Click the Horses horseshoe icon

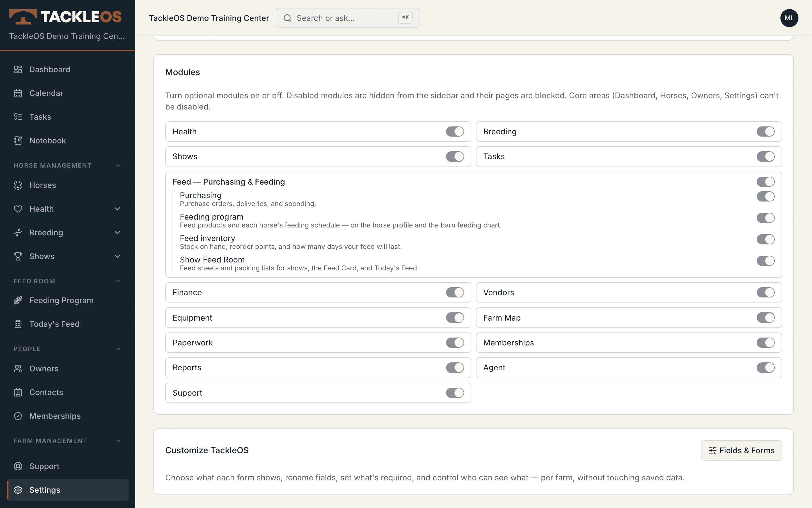(18, 185)
